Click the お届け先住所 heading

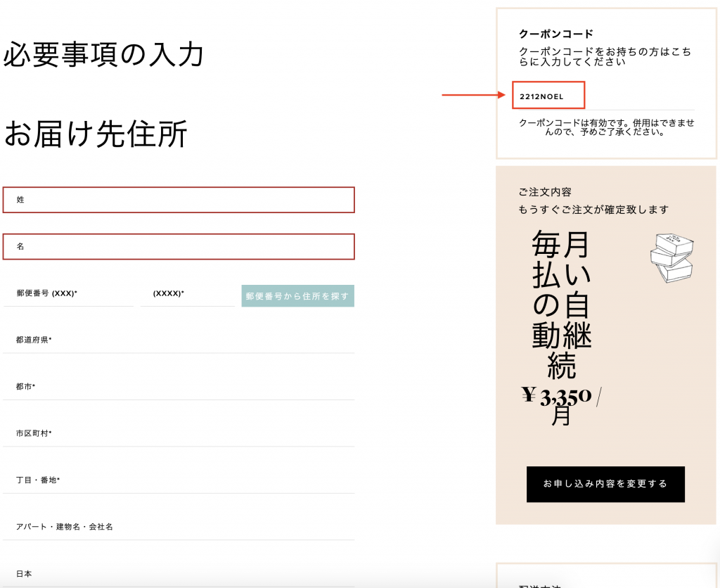pyautogui.click(x=96, y=134)
